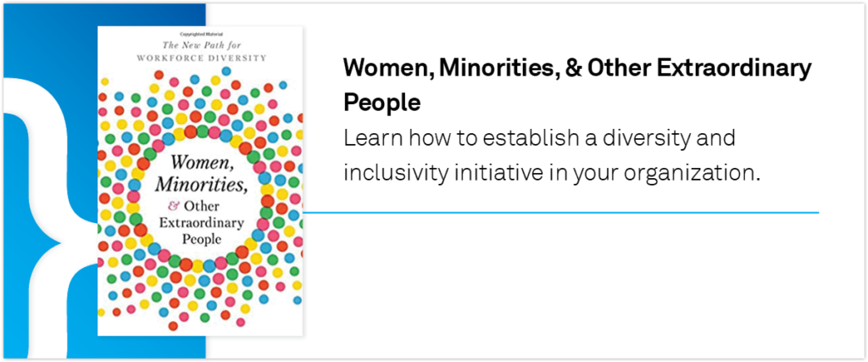Click the blue horizontal divider line
868x362 pixels.
[560, 212]
